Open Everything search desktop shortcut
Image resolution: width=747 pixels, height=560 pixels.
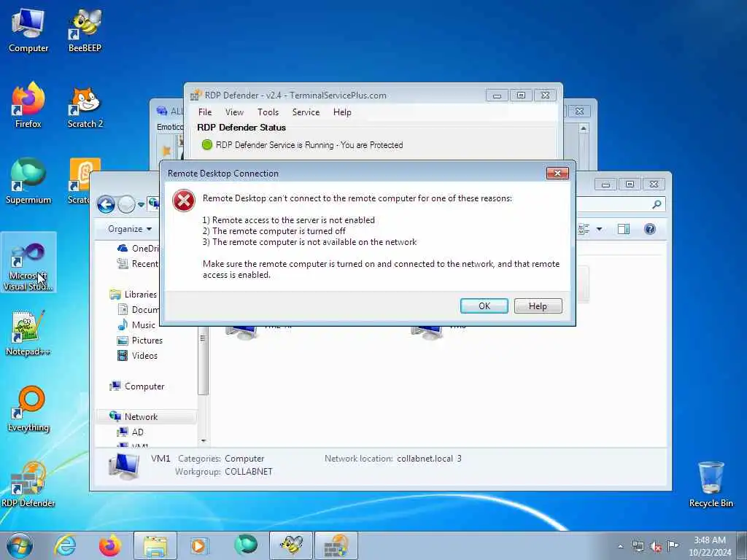tap(28, 409)
